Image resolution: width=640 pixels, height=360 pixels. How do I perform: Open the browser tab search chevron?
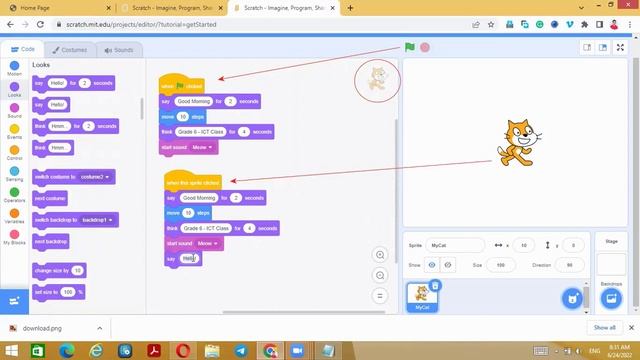581,7
